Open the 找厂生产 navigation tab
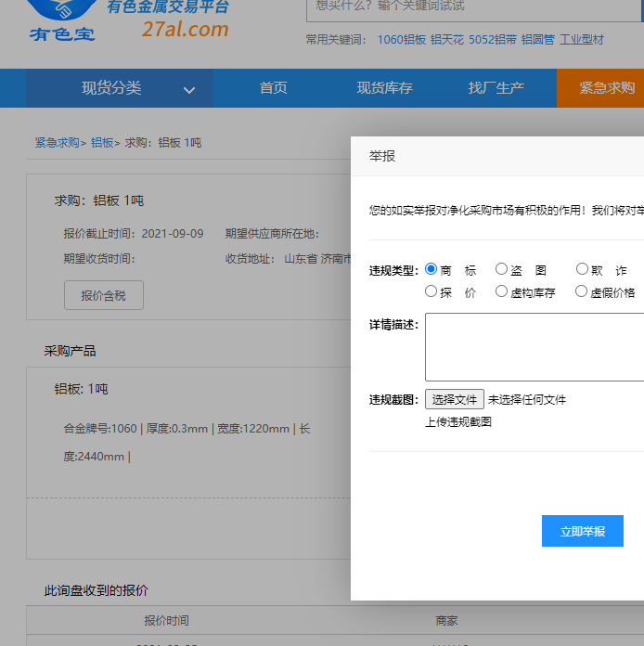This screenshot has height=646, width=644. click(x=496, y=88)
